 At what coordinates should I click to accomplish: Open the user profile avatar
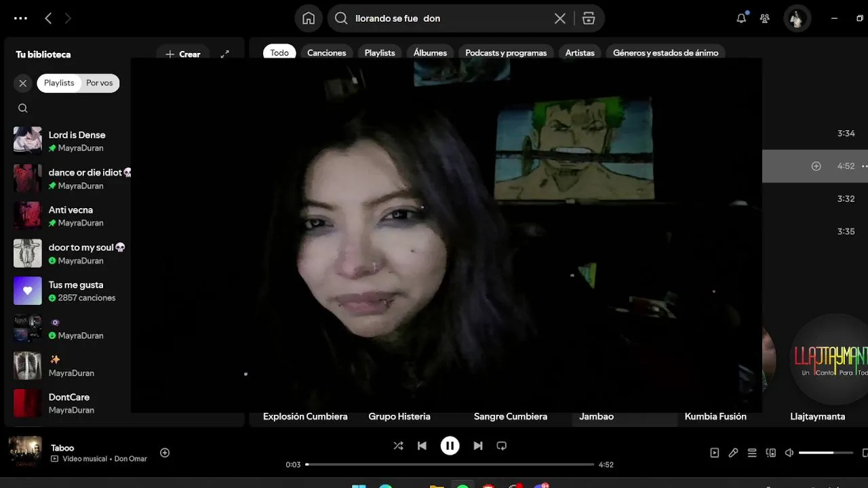coord(797,18)
